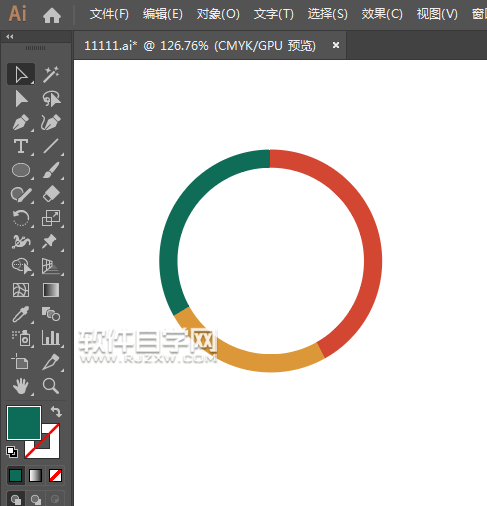The height and width of the screenshot is (506, 487).
Task: Close the 11111.ai document tab
Action: (x=336, y=45)
